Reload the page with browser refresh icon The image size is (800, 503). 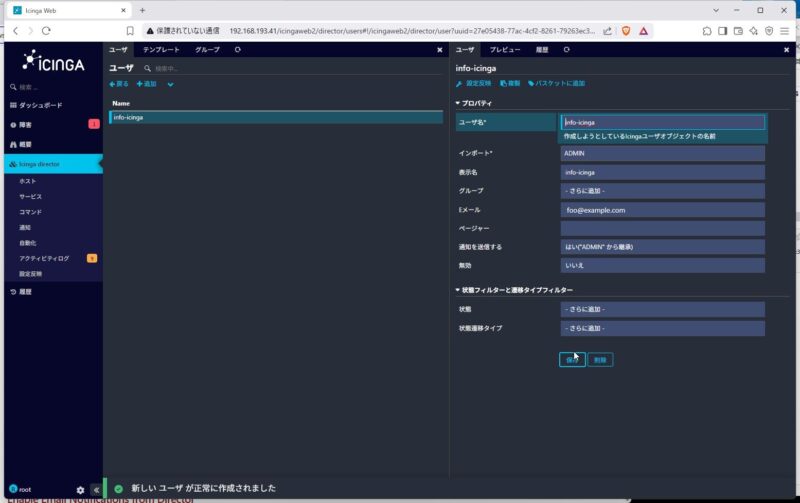(46, 31)
